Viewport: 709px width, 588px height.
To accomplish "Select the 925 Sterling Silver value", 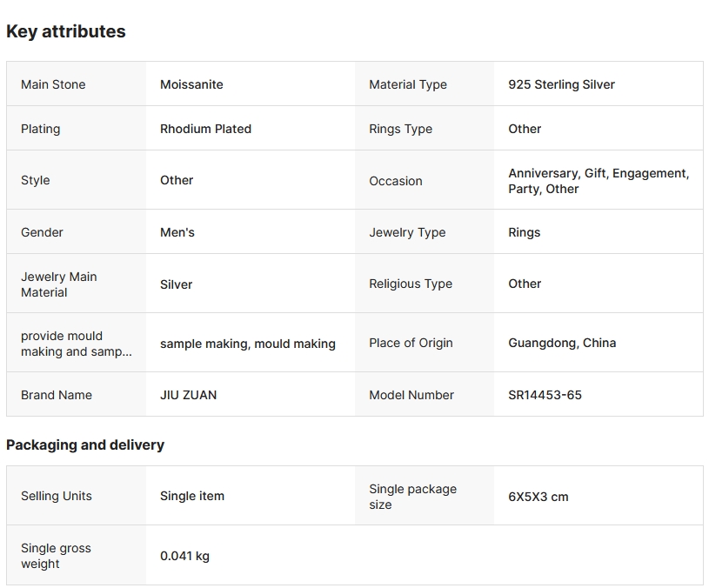I will pyautogui.click(x=561, y=84).
